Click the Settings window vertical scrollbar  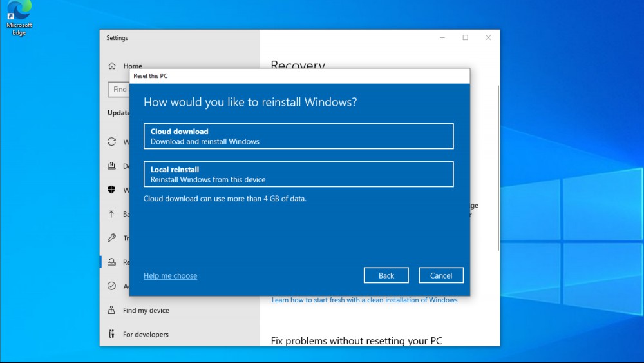tap(498, 168)
